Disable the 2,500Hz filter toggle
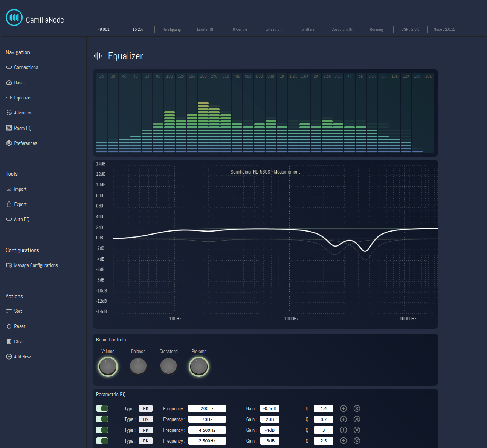487x448 pixels. pyautogui.click(x=102, y=441)
